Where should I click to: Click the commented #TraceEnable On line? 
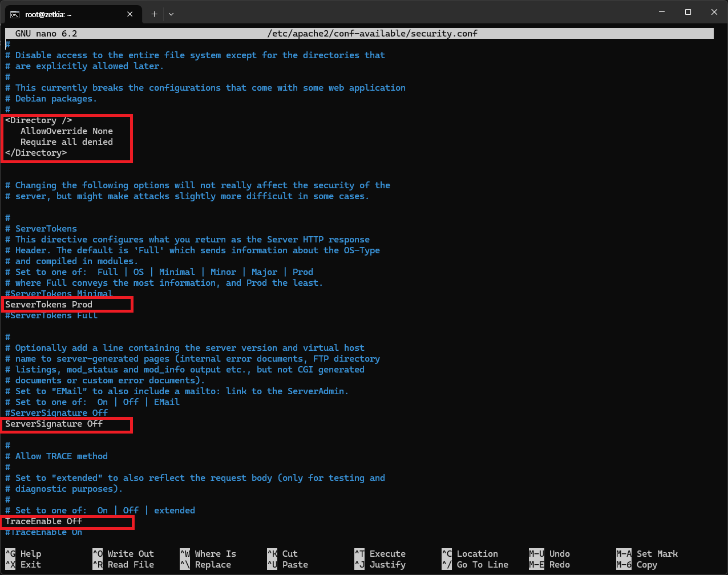click(x=44, y=532)
